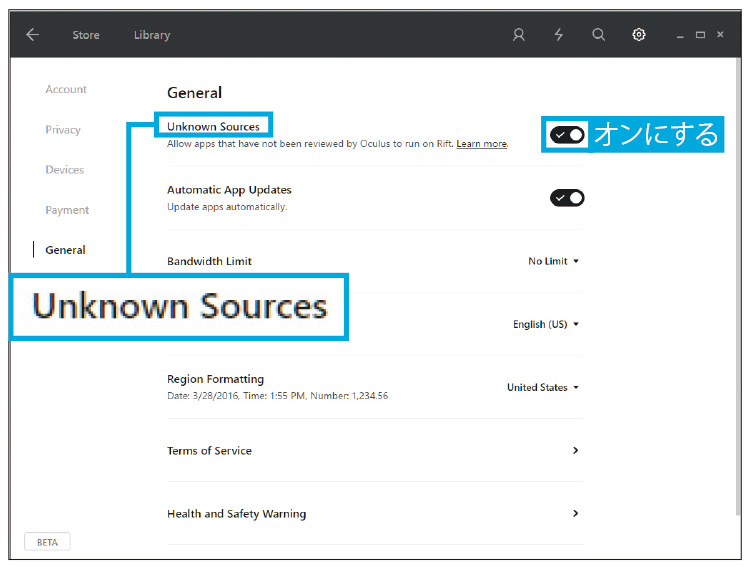The image size is (749, 567).
Task: Enable the Unknown Sources toggle
Action: click(x=567, y=135)
